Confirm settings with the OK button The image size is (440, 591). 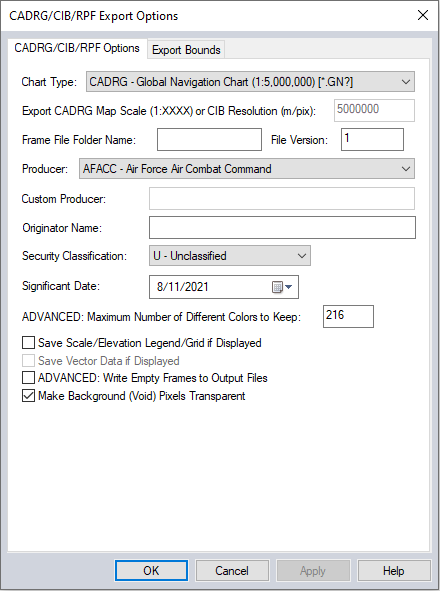click(x=151, y=571)
